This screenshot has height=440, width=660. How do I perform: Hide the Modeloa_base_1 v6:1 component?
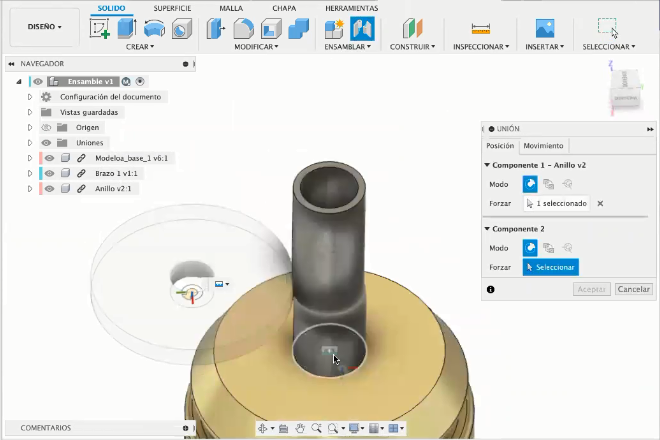pyautogui.click(x=50, y=158)
